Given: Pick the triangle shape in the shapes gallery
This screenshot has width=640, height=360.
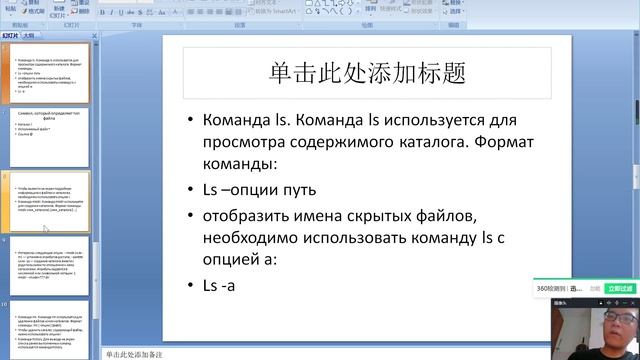Looking at the screenshot, I should pyautogui.click(x=318, y=3).
